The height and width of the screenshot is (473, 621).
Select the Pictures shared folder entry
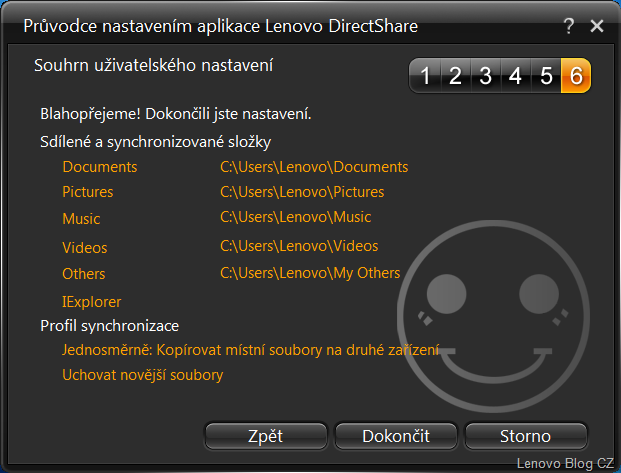(88, 192)
